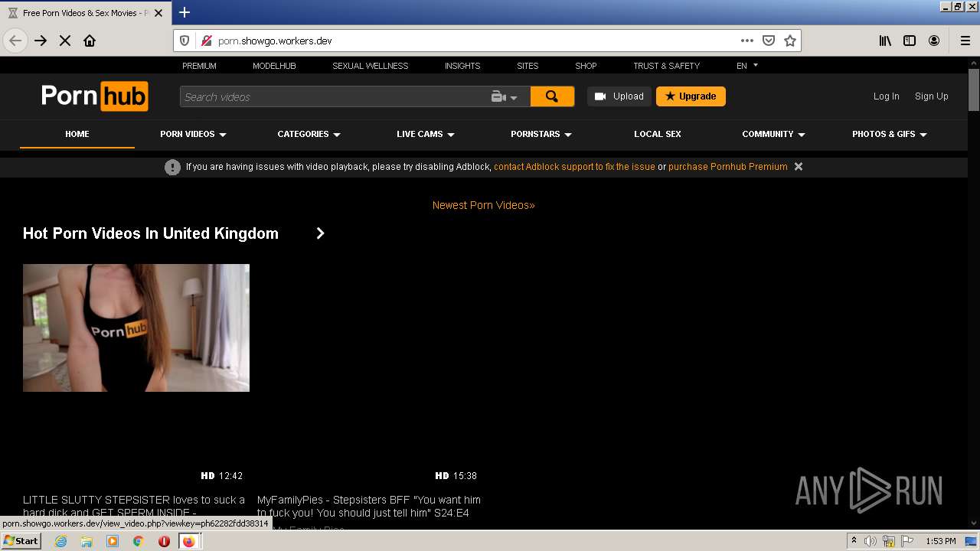
Task: Expand the search type camera dropdown
Action: point(505,96)
